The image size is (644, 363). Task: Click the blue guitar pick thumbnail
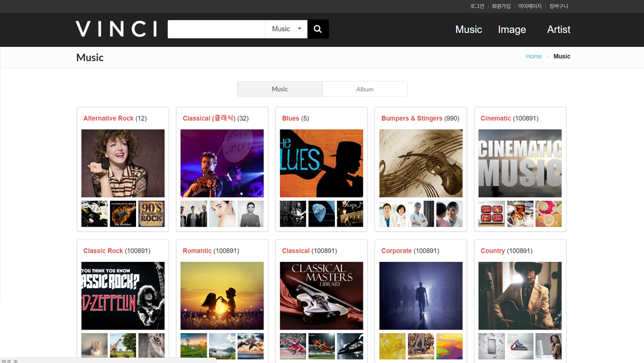pos(321,214)
